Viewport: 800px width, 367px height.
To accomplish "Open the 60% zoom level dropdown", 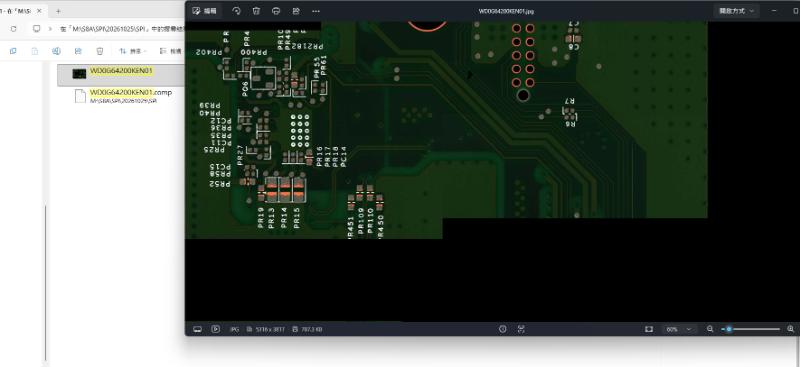I will [x=679, y=329].
